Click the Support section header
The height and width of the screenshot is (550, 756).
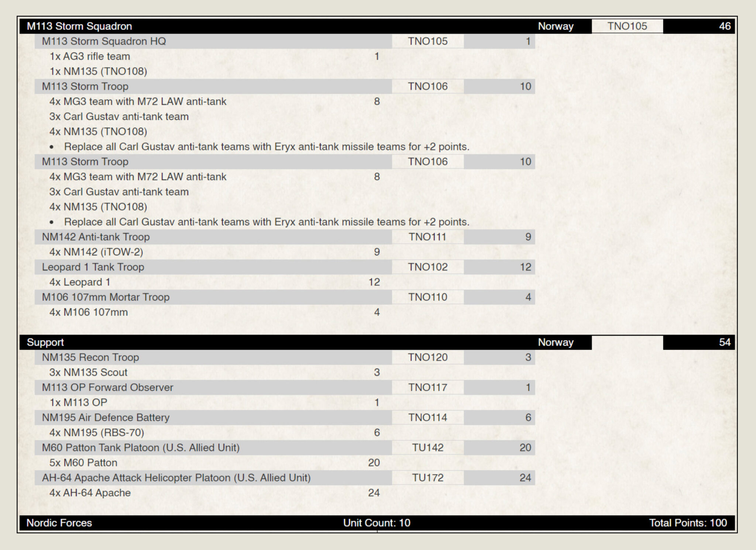click(x=45, y=342)
